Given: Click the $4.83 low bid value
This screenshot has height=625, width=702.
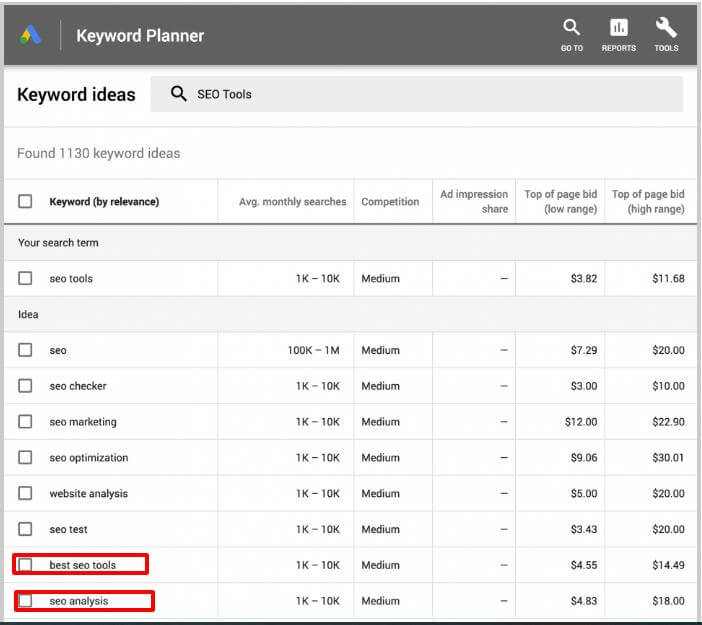Looking at the screenshot, I should click(x=584, y=601).
